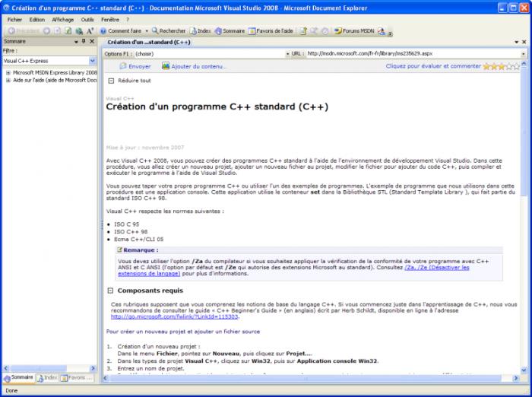
Task: Open the ? help menu
Action: pos(128,20)
